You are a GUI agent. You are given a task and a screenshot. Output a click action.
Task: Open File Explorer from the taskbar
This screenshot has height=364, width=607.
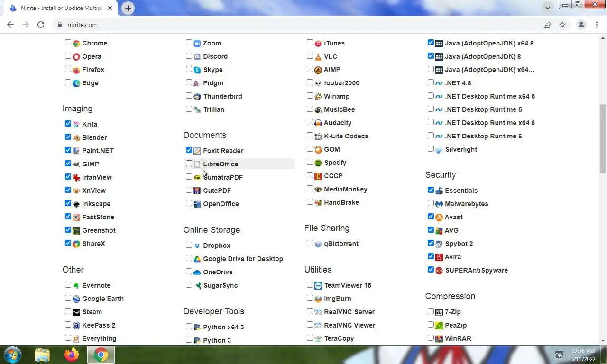42,355
